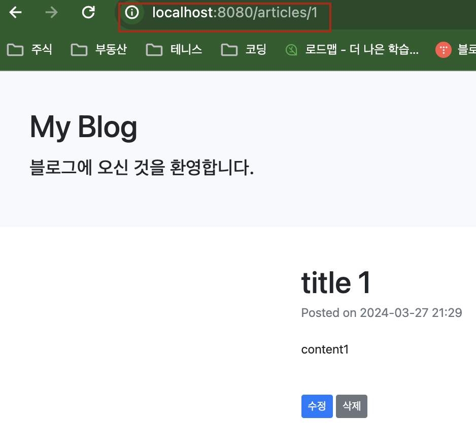Image resolution: width=476 pixels, height=448 pixels.
Task: Click the gray 삭제 button
Action: pos(352,406)
